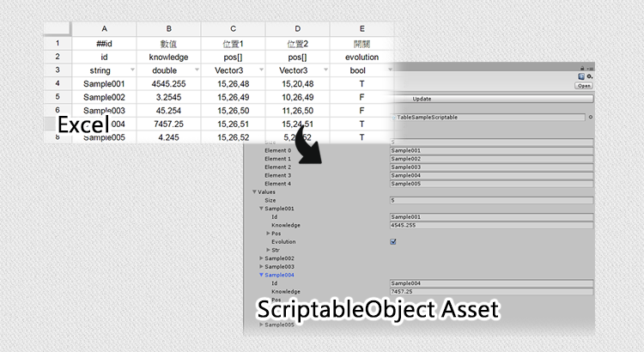
Task: Open the filter dropdown in the double cell
Action: pos(197,70)
